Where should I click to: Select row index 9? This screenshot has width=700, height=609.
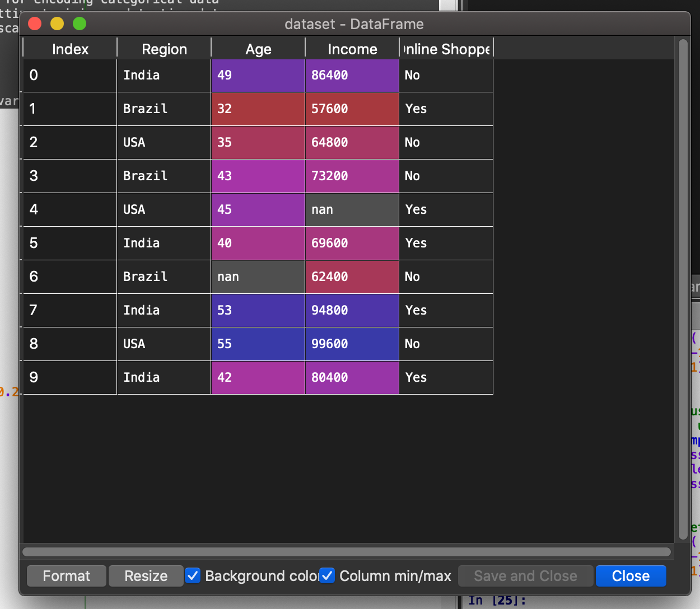[69, 378]
